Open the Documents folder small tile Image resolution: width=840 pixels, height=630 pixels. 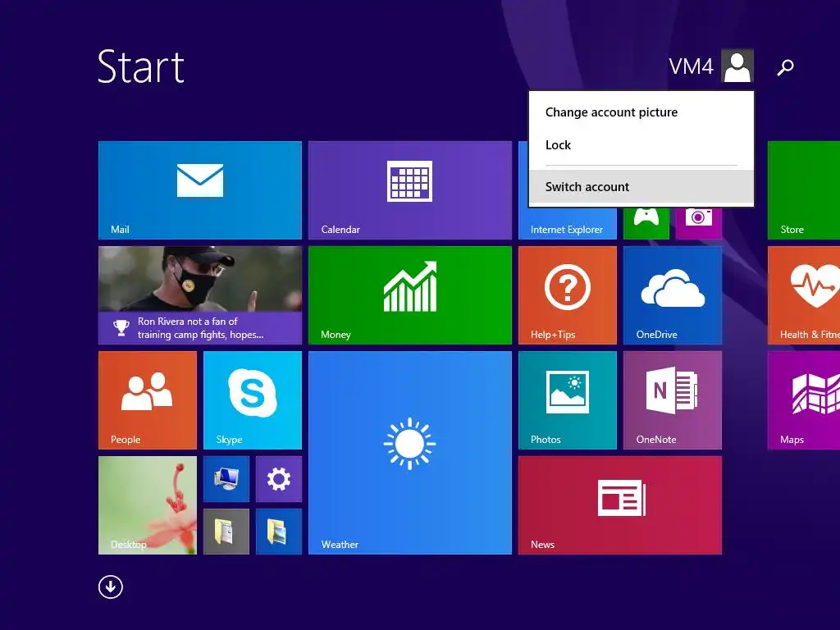226,532
